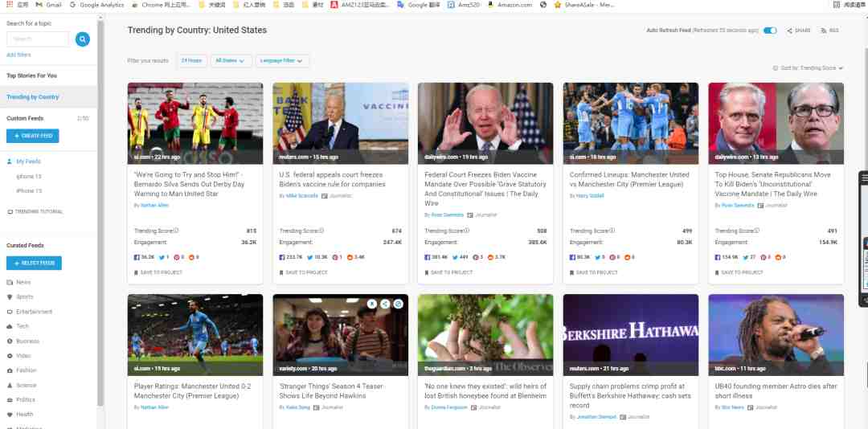Open the UB40 Astro singer thumbnail
This screenshot has height=429, width=868.
pyautogui.click(x=776, y=335)
